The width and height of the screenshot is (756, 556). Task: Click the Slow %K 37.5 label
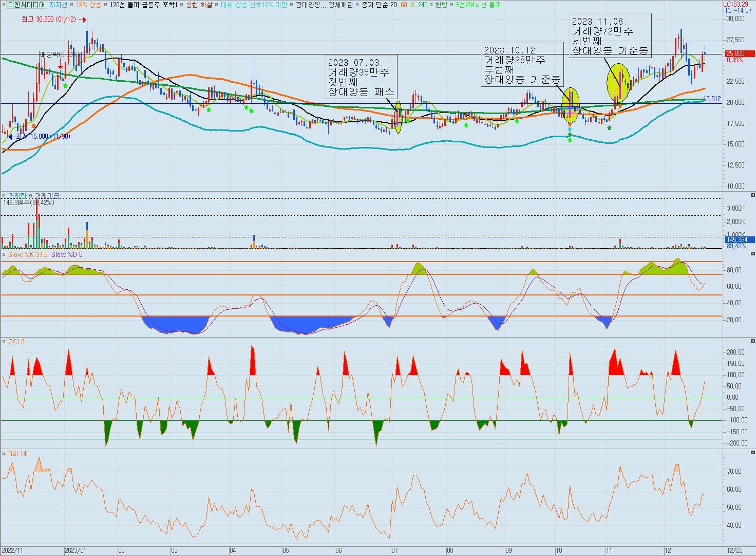[28, 254]
